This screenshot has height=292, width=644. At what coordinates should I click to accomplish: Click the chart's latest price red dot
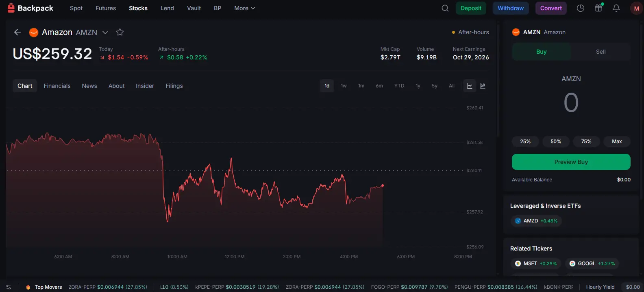click(x=383, y=185)
